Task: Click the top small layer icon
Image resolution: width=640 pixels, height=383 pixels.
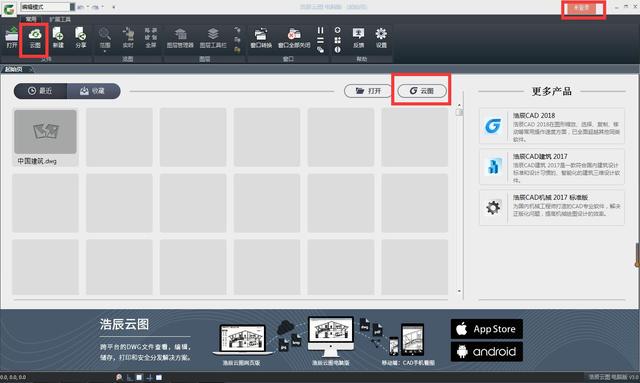Action: click(x=237, y=30)
